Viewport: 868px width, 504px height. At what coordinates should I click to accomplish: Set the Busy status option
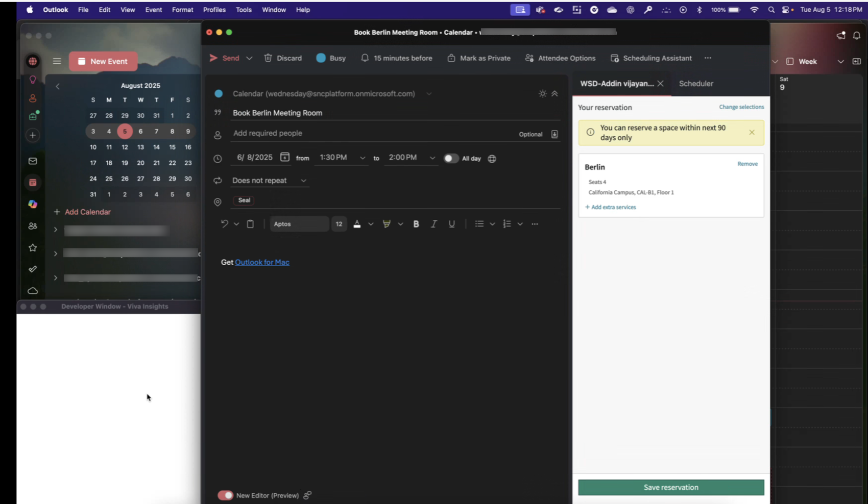(x=331, y=58)
